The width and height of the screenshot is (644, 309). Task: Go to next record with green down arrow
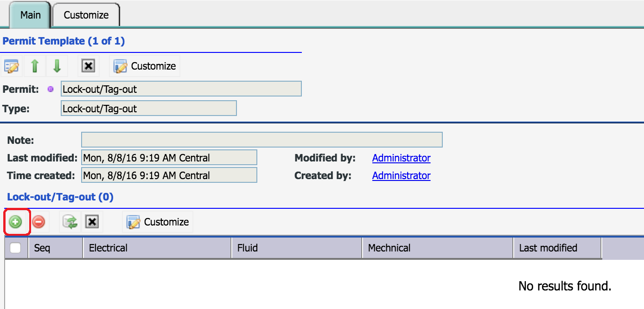pos(57,66)
